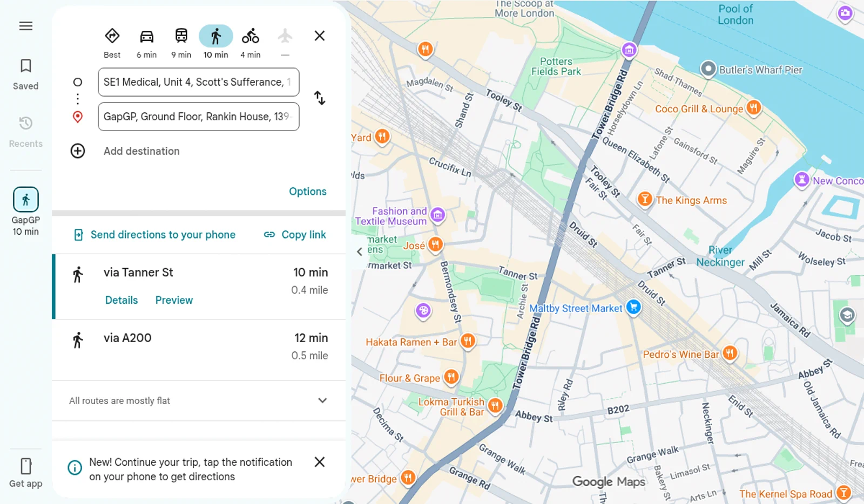
Task: Select walking mode 10 min
Action: (215, 43)
